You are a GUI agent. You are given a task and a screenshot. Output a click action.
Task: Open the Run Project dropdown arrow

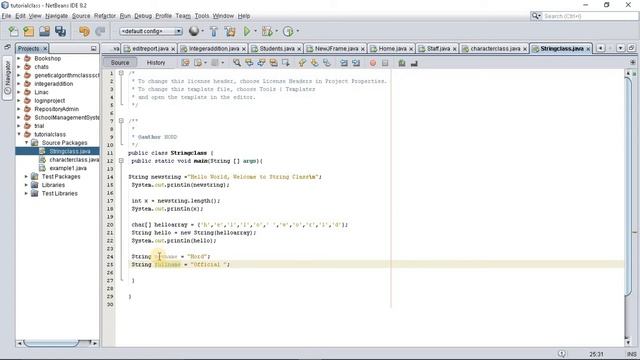(x=256, y=31)
